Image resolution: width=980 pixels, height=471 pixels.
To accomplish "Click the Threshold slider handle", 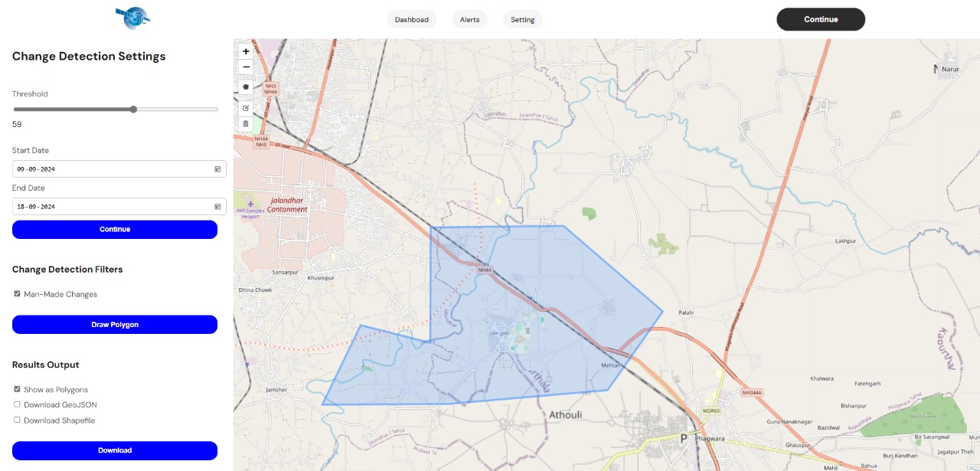I will (x=133, y=110).
